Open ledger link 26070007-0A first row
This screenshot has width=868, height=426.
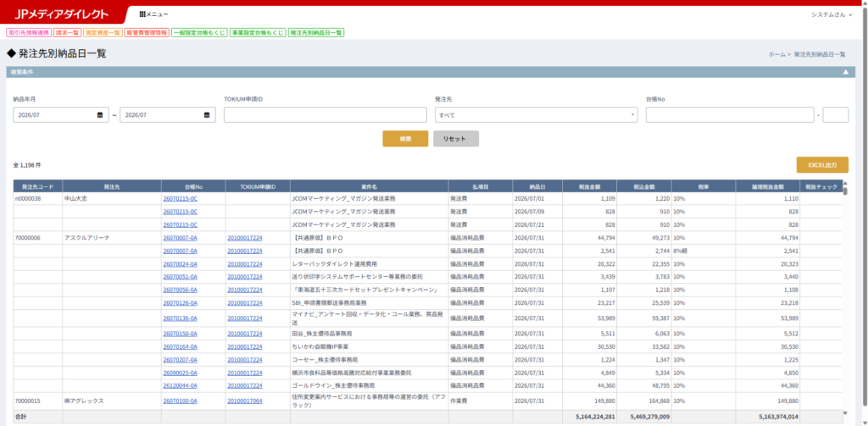180,238
